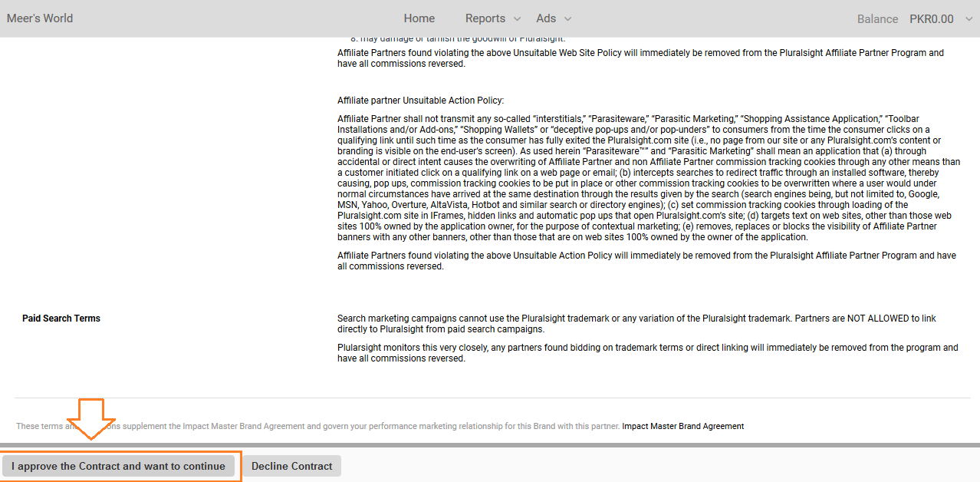Open the Ads menu

click(546, 18)
